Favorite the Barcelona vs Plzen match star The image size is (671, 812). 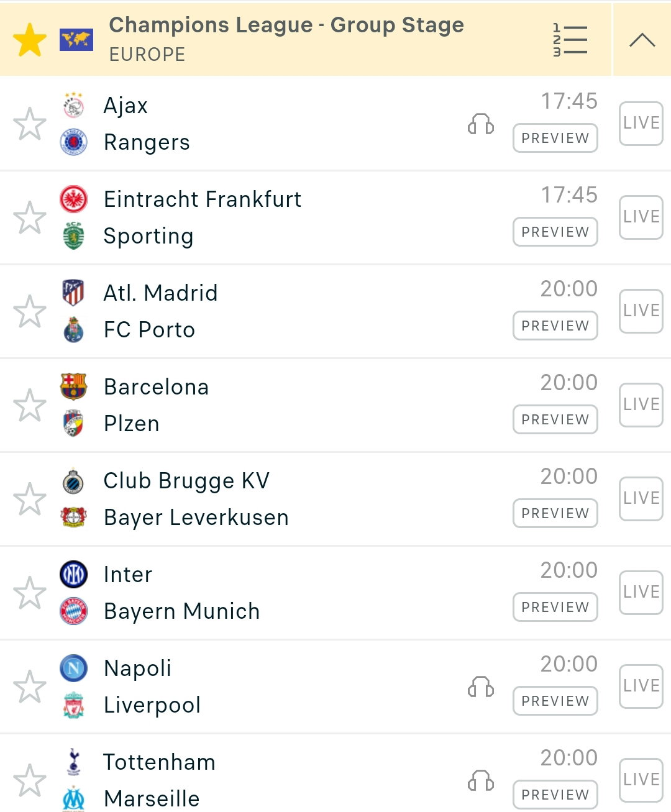tap(30, 405)
